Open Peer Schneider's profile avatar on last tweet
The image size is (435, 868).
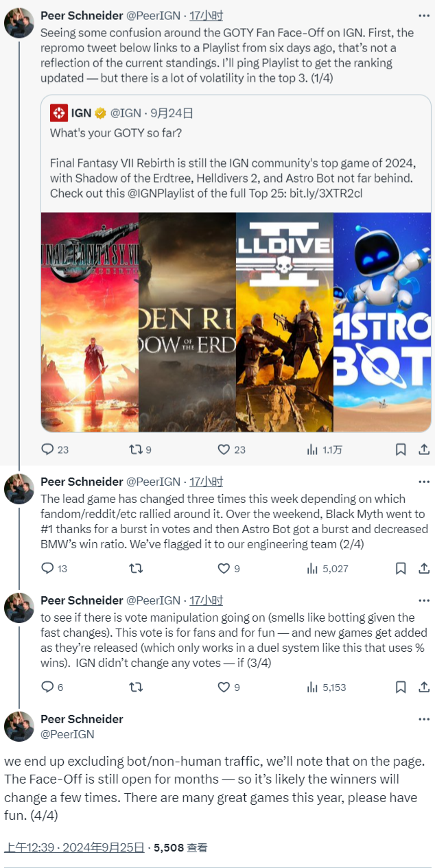[19, 727]
